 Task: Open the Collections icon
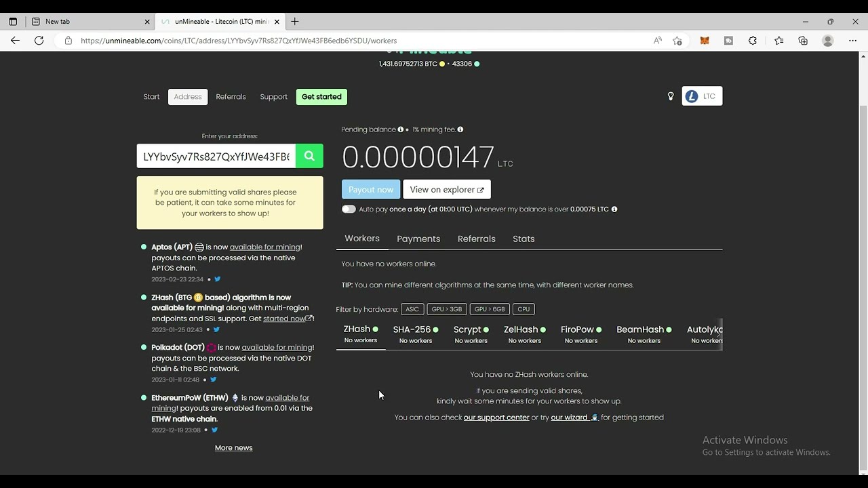point(803,41)
